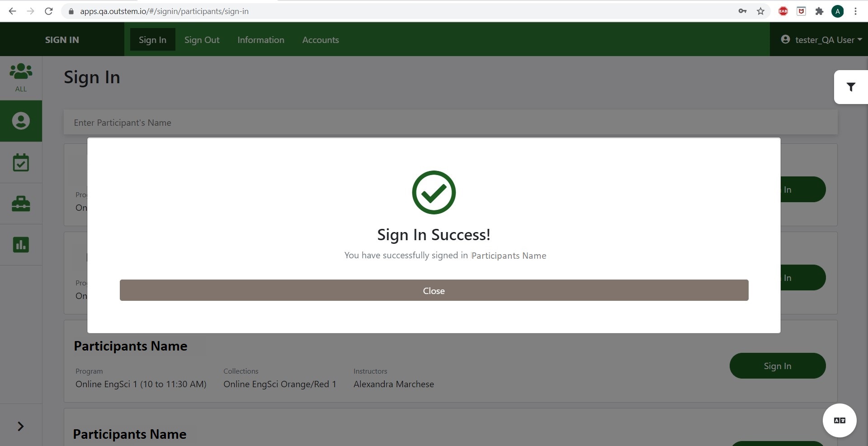The image size is (868, 446).
Task: Click the Sign In Success! heading
Action: 434,235
